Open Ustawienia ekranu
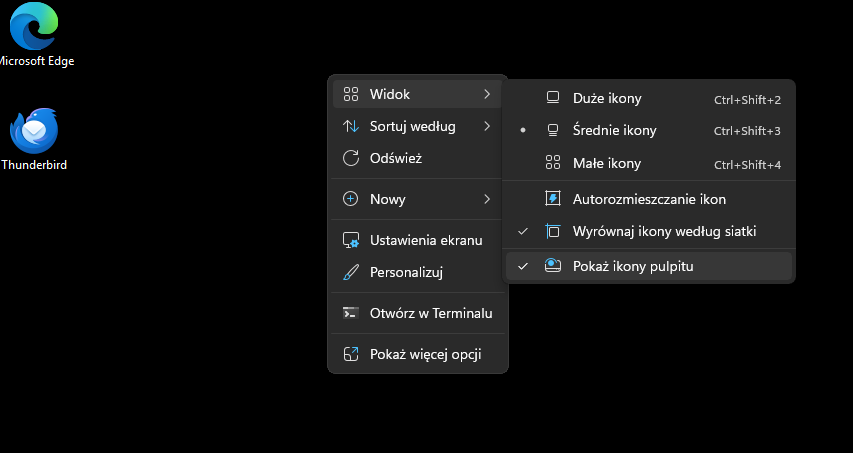853x453 pixels. [x=425, y=240]
